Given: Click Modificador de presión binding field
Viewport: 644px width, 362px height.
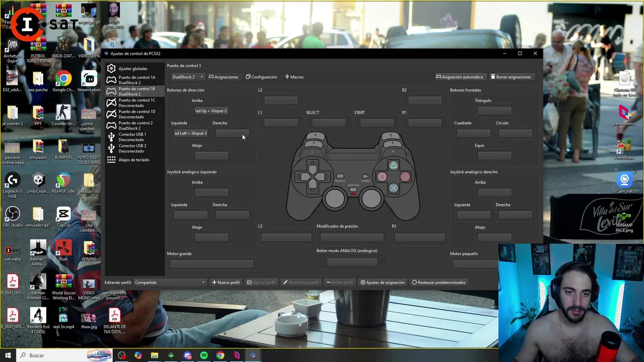Looking at the screenshot, I should point(352,237).
